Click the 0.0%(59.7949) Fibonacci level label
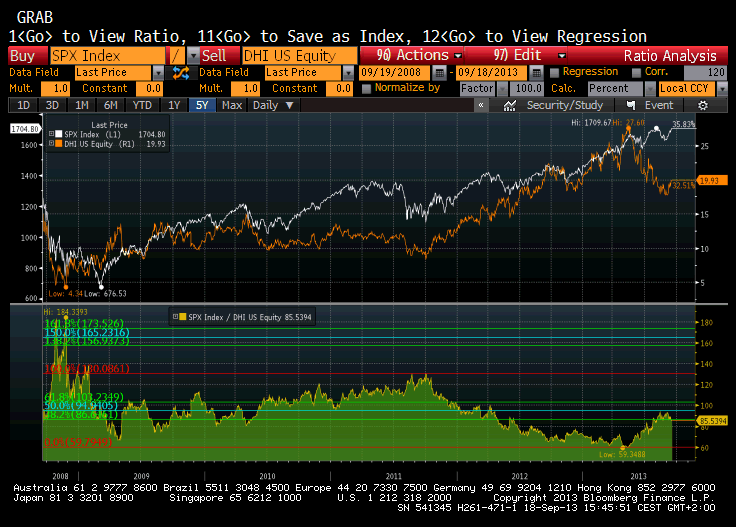Image resolution: width=736 pixels, height=527 pixels. tap(78, 442)
